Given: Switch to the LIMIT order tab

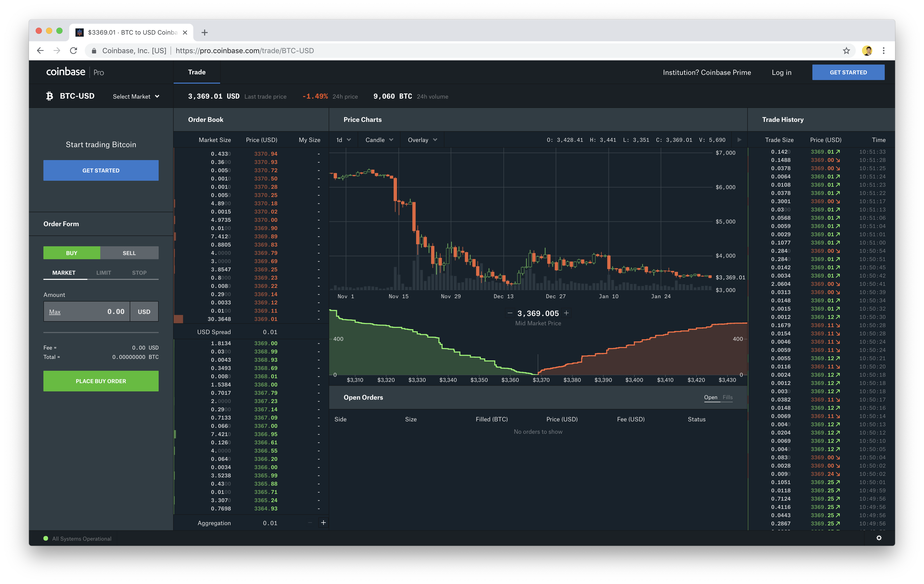Looking at the screenshot, I should click(104, 273).
